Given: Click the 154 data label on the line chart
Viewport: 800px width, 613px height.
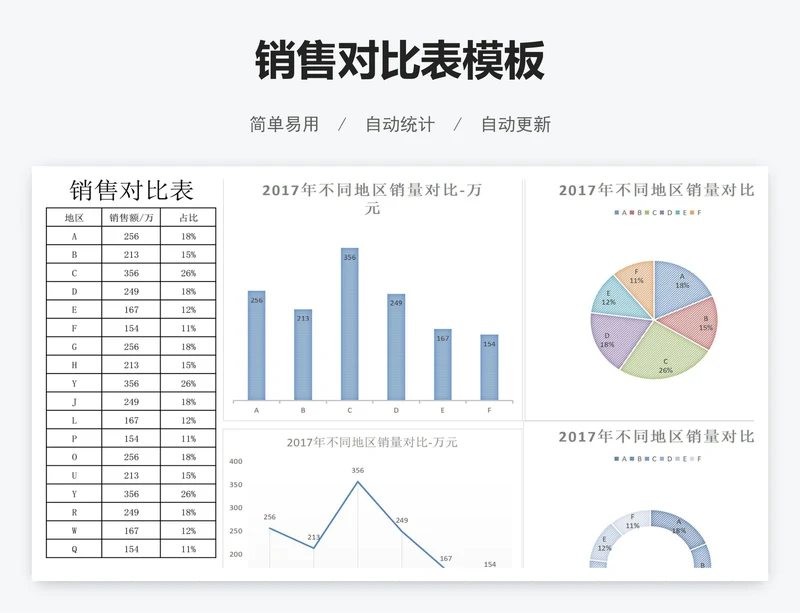Looking at the screenshot, I should tap(490, 564).
